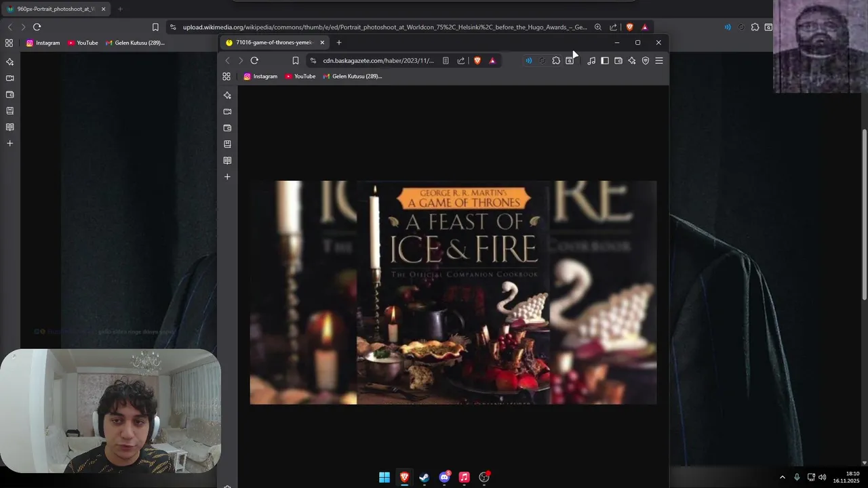Open Extensions puzzle icon in the back window
The height and width of the screenshot is (488, 868).
point(755,27)
